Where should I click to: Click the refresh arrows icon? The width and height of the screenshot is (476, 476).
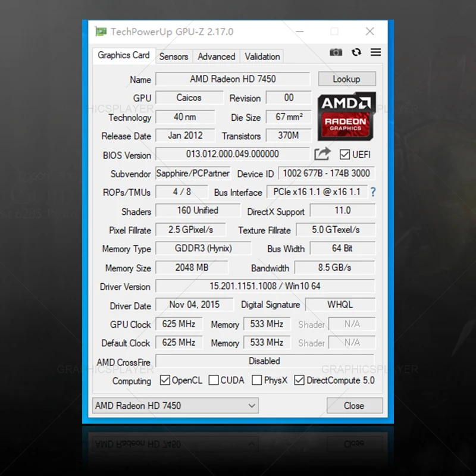coord(356,52)
